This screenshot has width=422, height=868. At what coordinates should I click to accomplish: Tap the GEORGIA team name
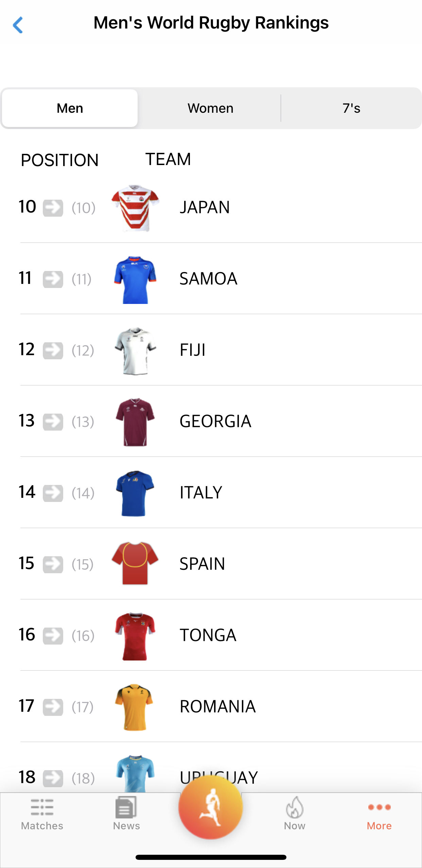coord(215,421)
